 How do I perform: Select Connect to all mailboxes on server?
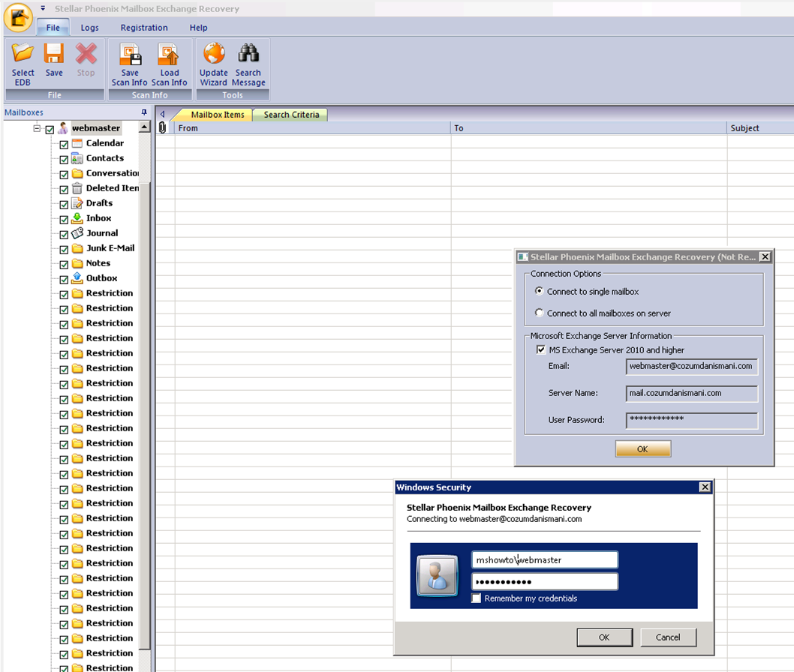click(540, 313)
